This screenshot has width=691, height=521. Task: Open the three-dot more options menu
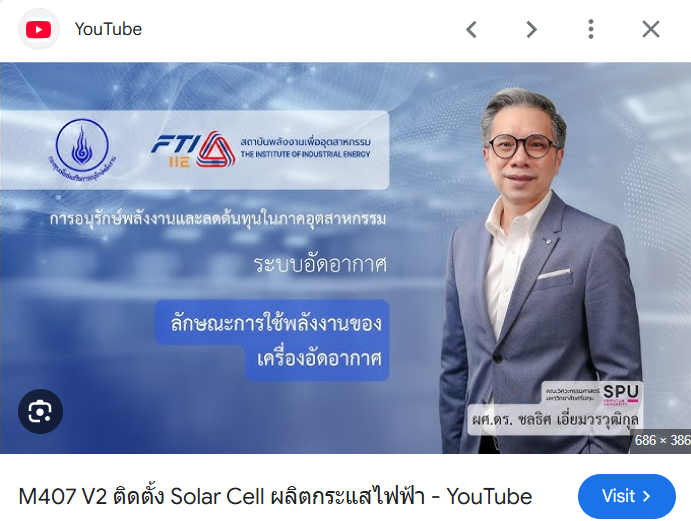[x=591, y=30]
